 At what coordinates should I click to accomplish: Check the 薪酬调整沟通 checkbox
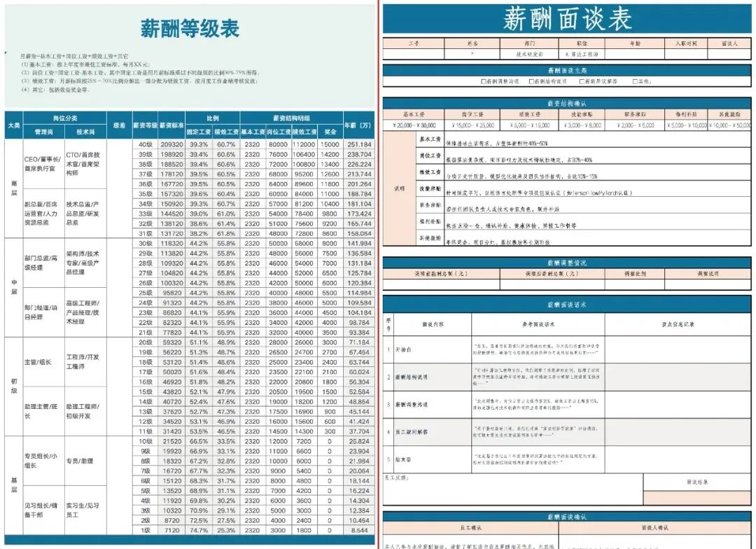tap(482, 83)
